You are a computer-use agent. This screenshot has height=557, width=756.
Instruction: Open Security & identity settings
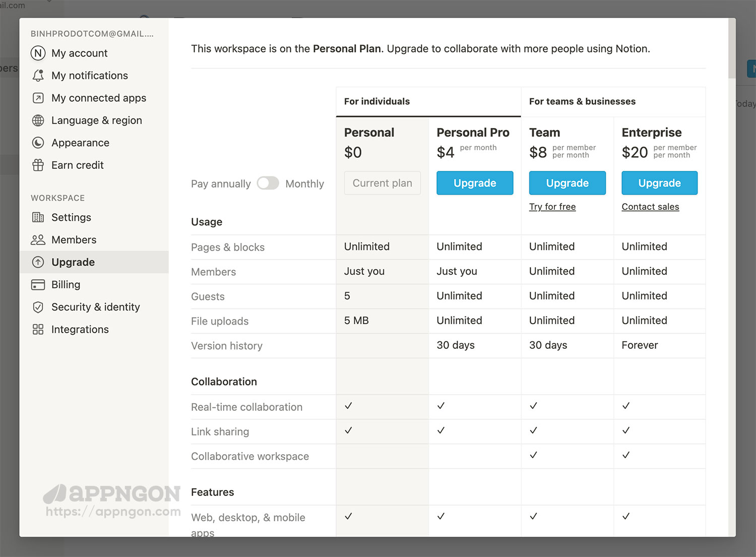(94, 307)
